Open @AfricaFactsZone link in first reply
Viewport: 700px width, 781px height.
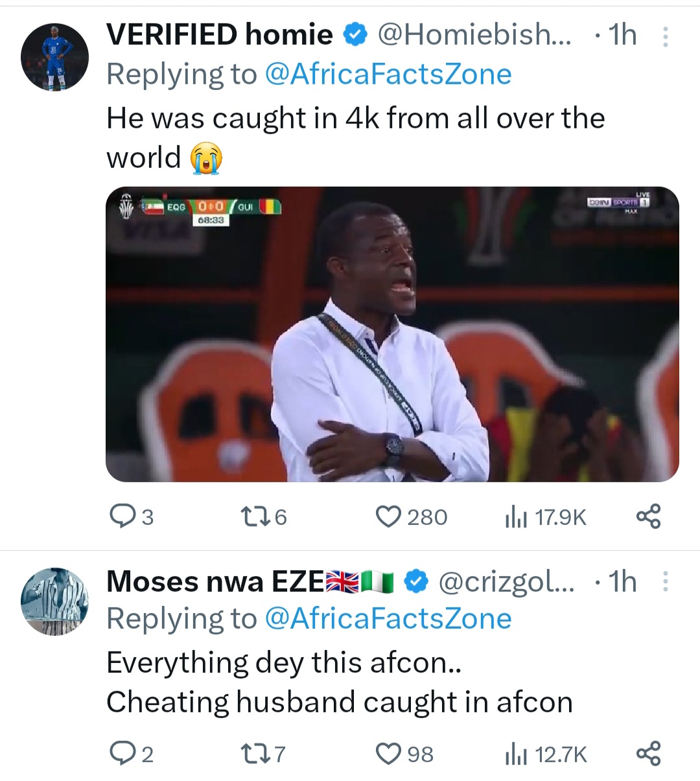point(388,74)
